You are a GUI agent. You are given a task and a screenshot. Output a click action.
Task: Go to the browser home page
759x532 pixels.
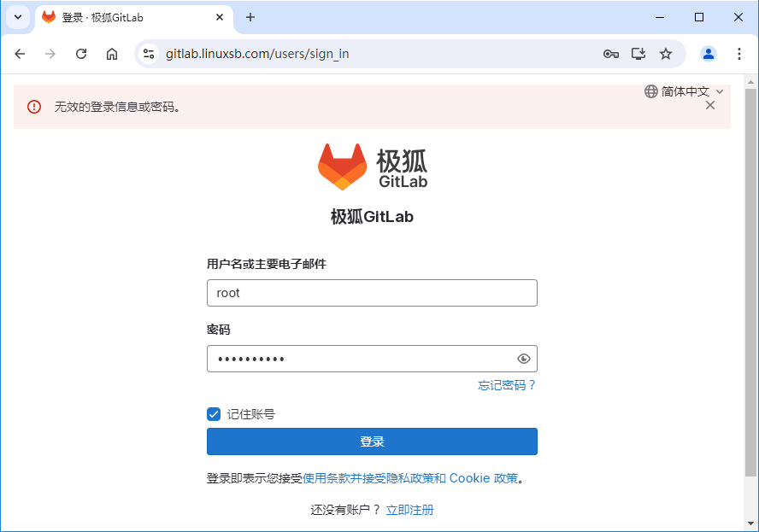112,54
